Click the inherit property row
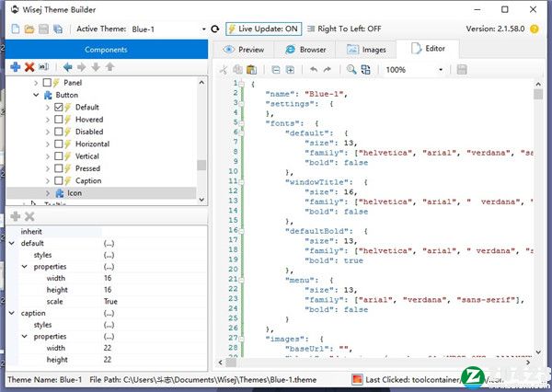This screenshot has height=392, width=552. coord(108,231)
